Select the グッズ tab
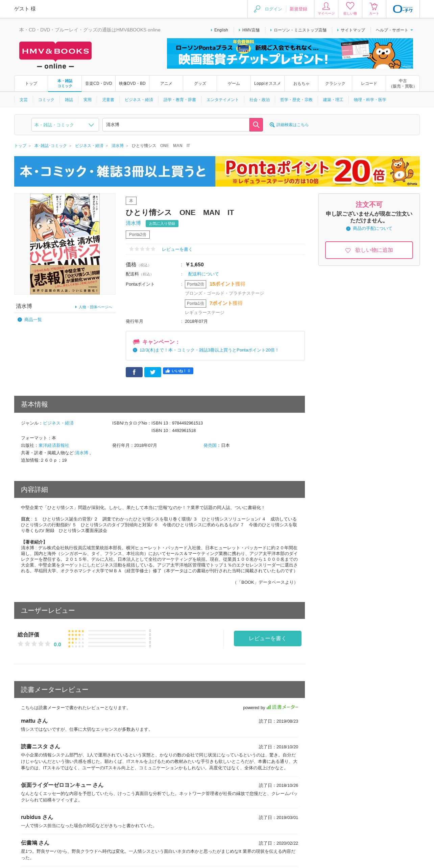Image resolution: width=434 pixels, height=868 pixels. [200, 83]
